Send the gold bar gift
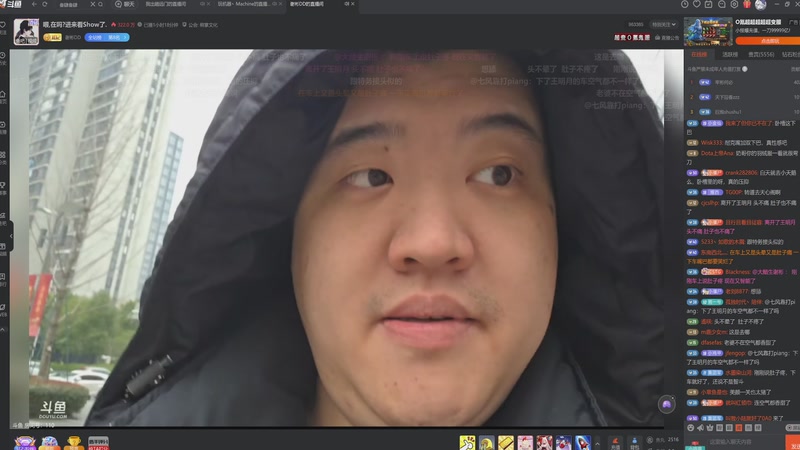 (506, 442)
